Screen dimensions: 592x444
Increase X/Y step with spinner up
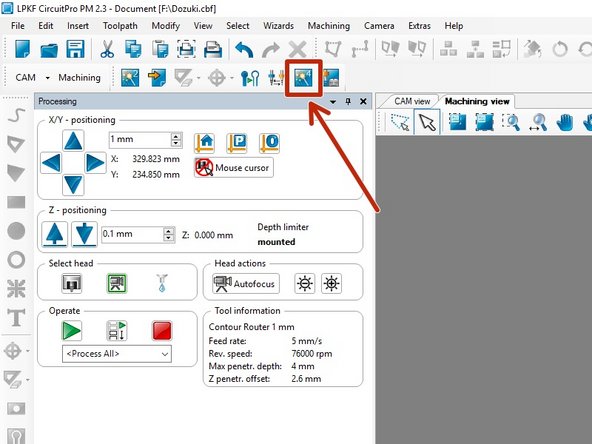(176, 136)
